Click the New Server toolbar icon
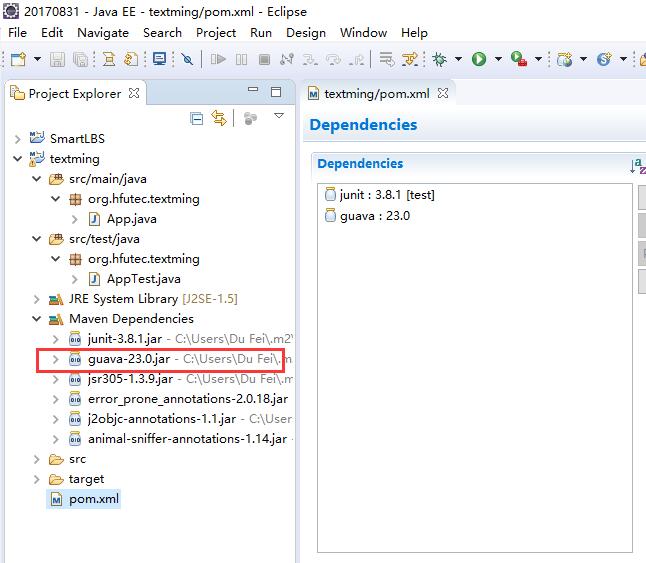646x563 pixels. (564, 59)
